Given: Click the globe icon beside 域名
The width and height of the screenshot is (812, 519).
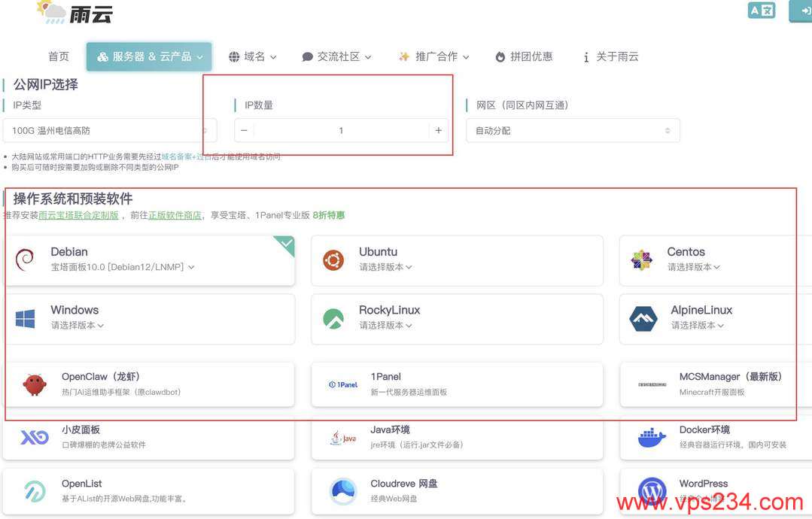Looking at the screenshot, I should (234, 56).
